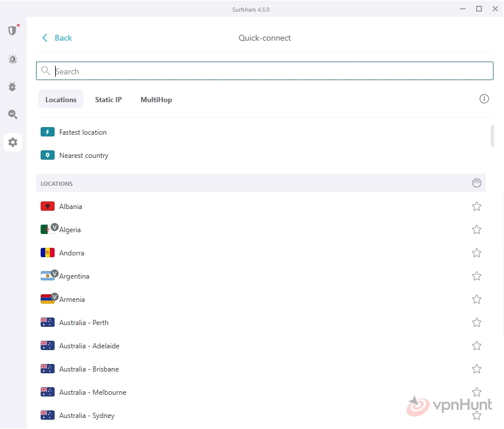This screenshot has width=504, height=429.
Task: Click the Albania flag icon
Action: click(x=48, y=206)
